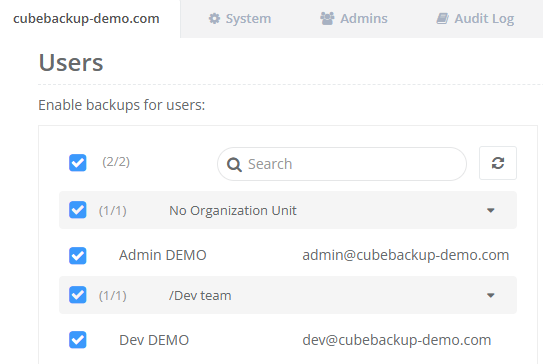
Task: Collapse the /Dev team group arrow
Action: click(x=490, y=295)
